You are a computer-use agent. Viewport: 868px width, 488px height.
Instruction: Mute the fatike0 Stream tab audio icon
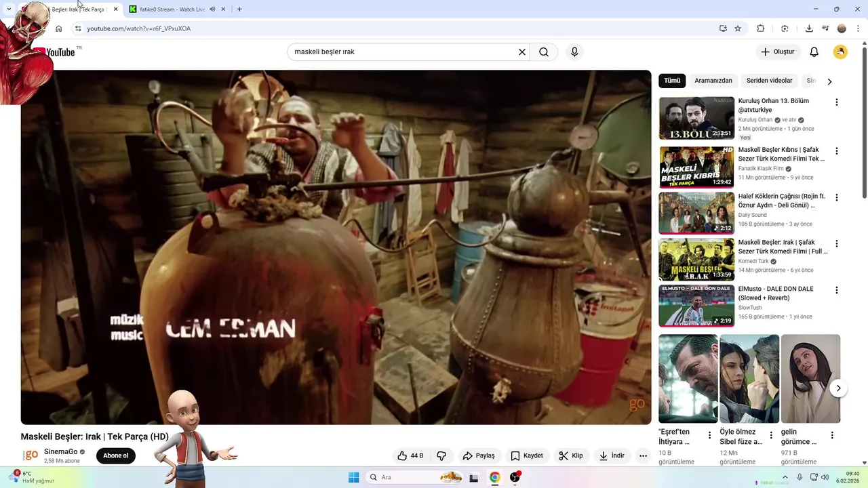[x=212, y=9]
